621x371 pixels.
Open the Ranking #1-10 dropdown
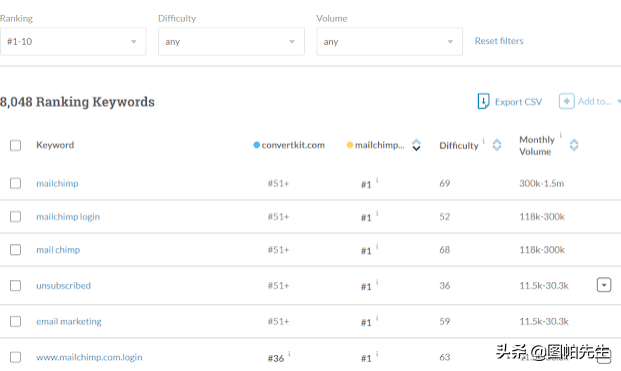pos(73,42)
